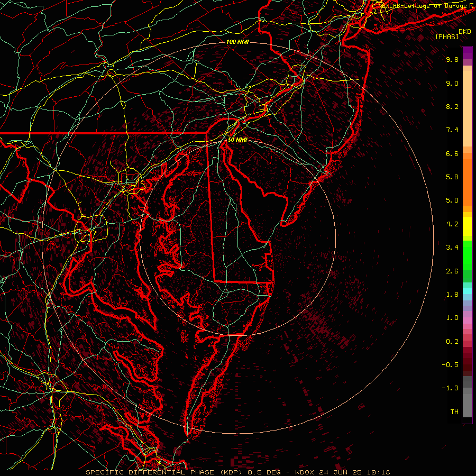
Task: Click the "KDOX" radar site identifier
Action: [x=304, y=472]
